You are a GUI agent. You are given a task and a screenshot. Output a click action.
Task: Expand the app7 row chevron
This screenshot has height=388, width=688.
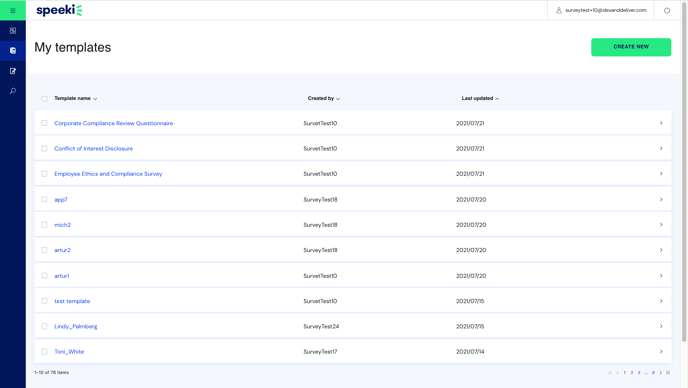[x=661, y=199]
